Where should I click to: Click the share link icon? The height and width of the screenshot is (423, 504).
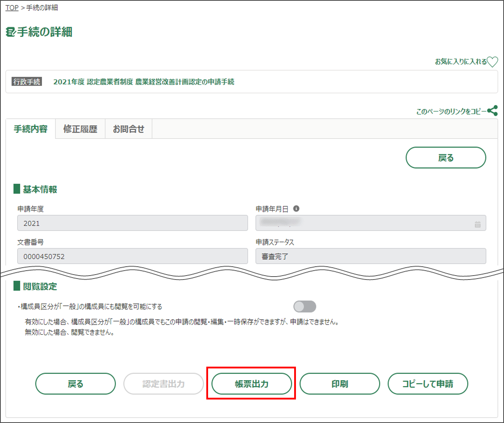tap(493, 111)
